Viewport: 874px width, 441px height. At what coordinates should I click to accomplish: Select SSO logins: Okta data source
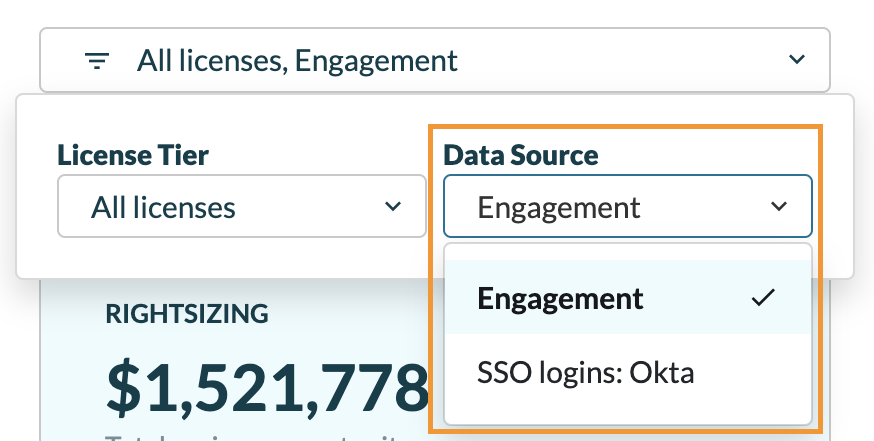tap(628, 372)
